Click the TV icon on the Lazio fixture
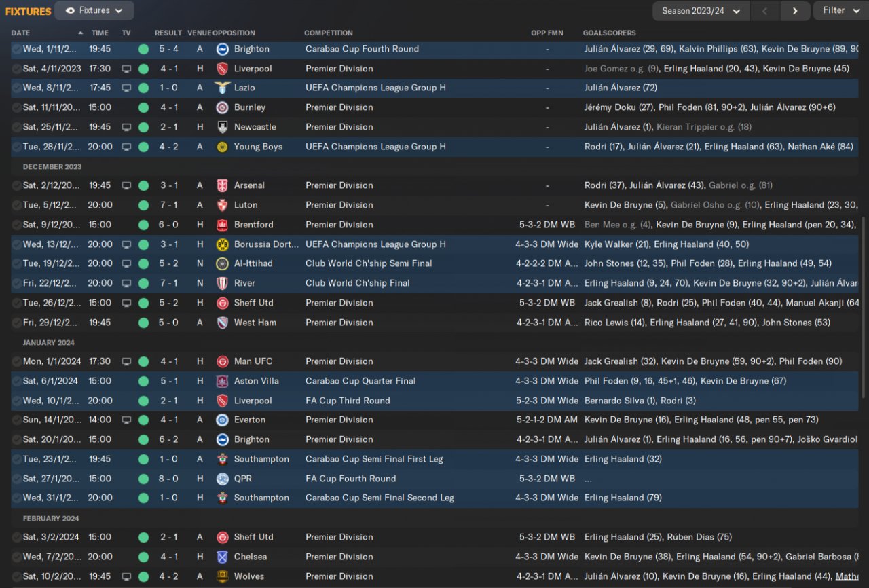This screenshot has width=869, height=588. click(126, 88)
